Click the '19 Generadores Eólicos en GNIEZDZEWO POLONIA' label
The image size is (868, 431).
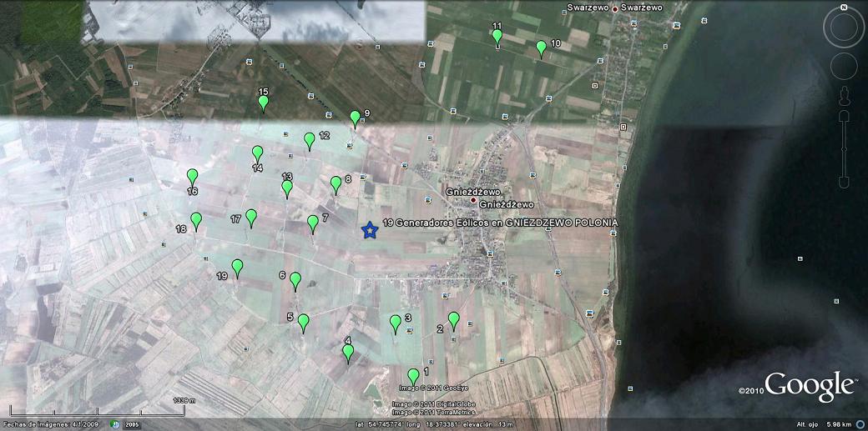tap(500, 223)
